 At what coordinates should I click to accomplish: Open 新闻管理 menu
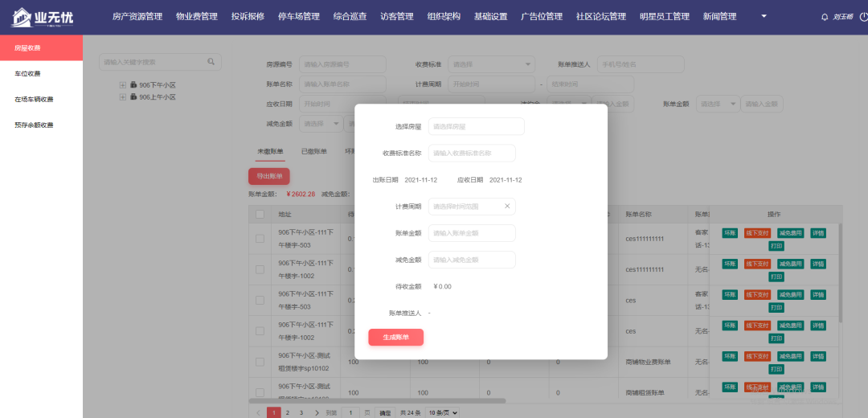719,17
